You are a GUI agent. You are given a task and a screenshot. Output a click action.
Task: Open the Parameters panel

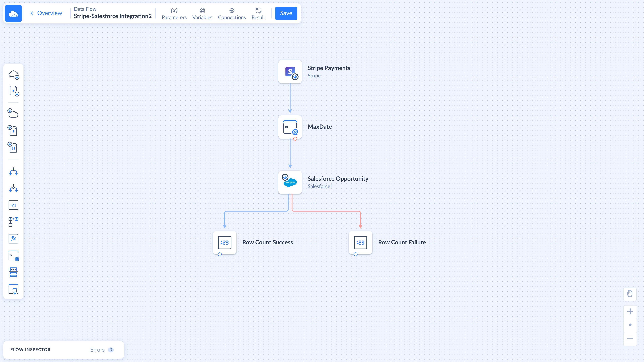174,13
